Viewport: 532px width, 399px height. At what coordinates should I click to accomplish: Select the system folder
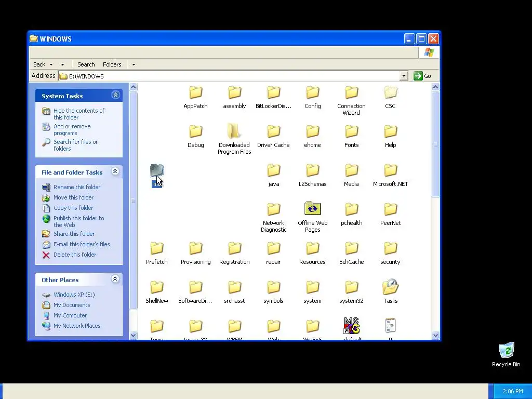coord(312,292)
